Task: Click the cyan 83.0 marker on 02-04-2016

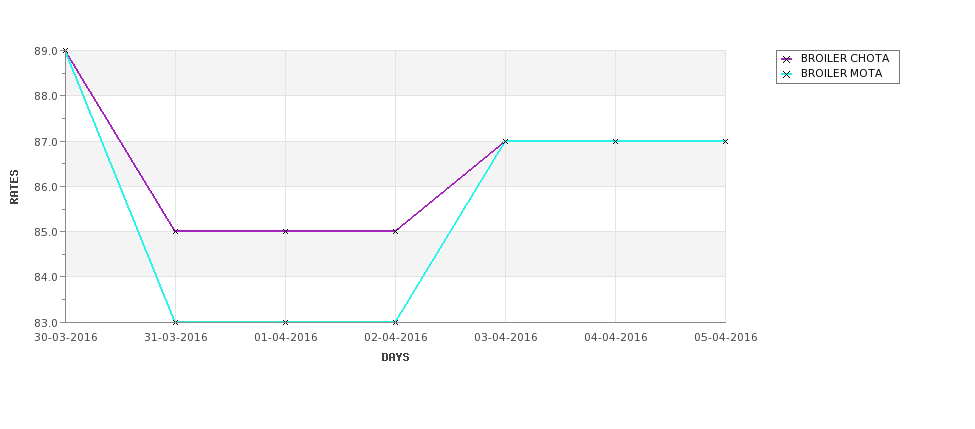Action: tap(395, 322)
